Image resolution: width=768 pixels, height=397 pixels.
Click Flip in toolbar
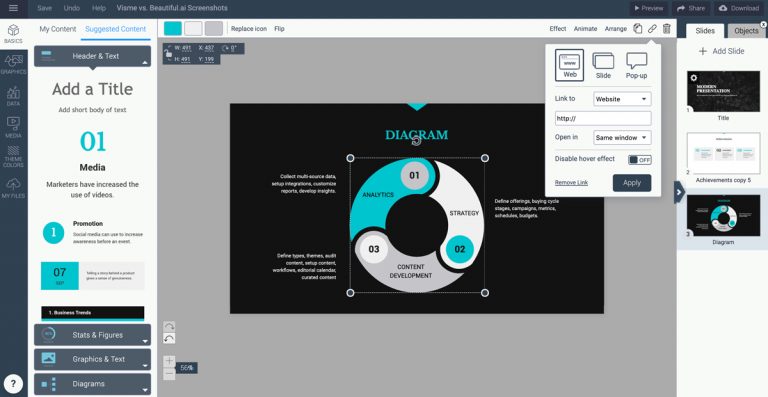279,29
